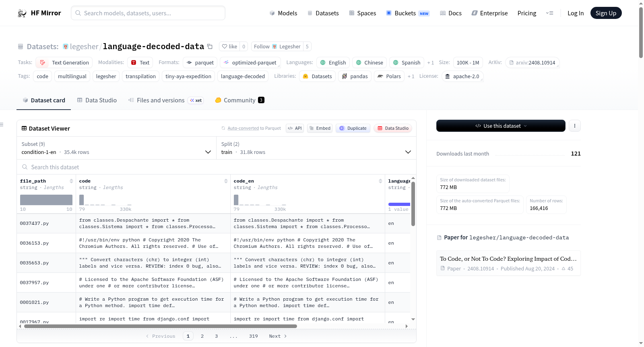Follow the Legesher organization
The height and width of the screenshot is (347, 644).
click(x=277, y=46)
